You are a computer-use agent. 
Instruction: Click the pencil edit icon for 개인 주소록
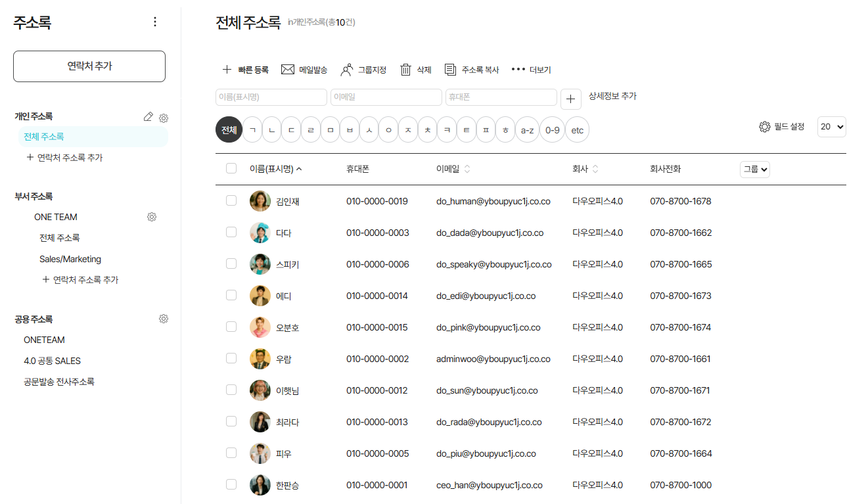click(x=148, y=117)
